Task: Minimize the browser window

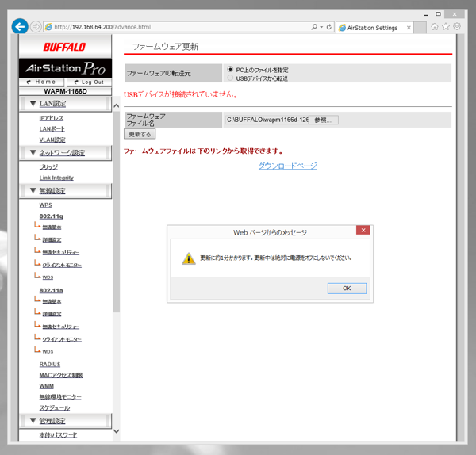Action: pyautogui.click(x=426, y=14)
